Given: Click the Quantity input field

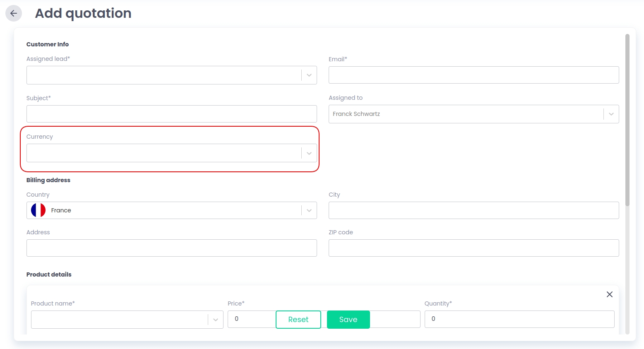Looking at the screenshot, I should point(519,319).
